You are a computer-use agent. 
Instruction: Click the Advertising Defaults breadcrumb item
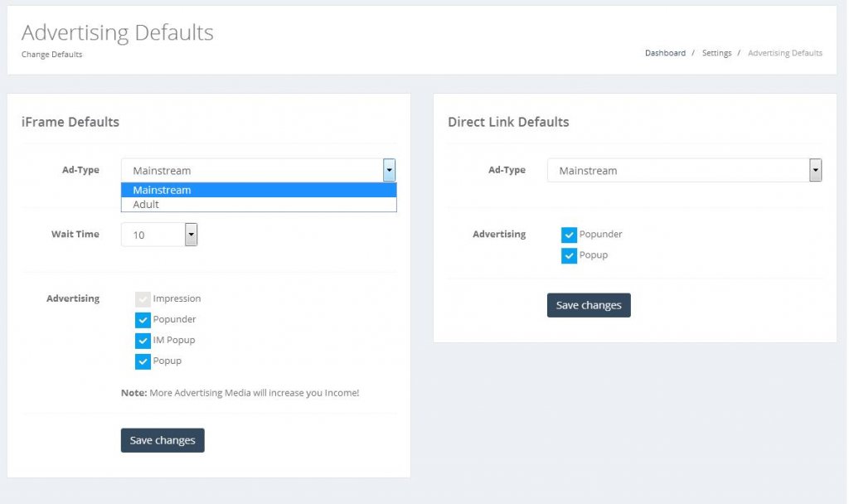point(784,53)
